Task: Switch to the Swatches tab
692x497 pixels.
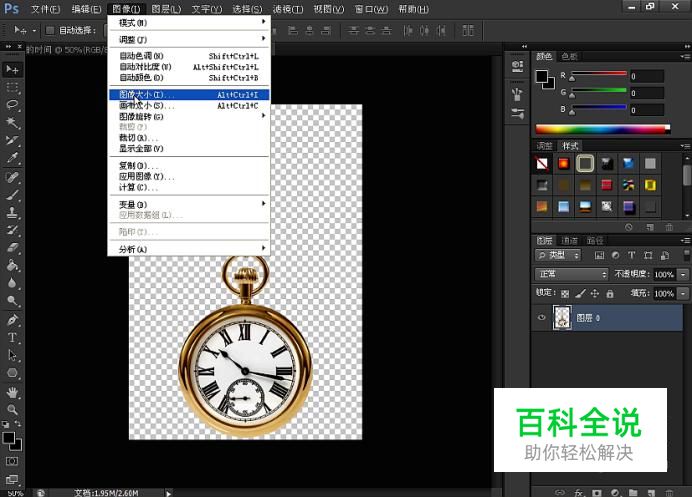Action: coord(569,56)
